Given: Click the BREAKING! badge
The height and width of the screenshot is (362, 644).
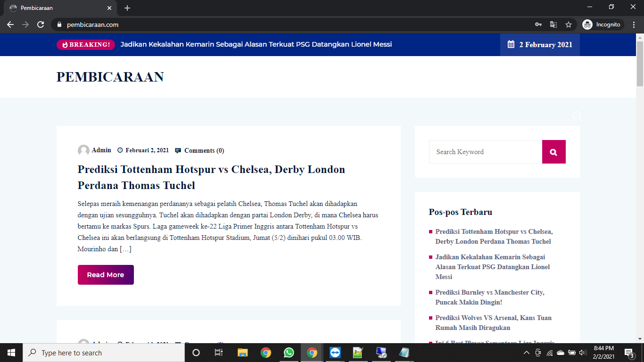Looking at the screenshot, I should [x=86, y=44].
